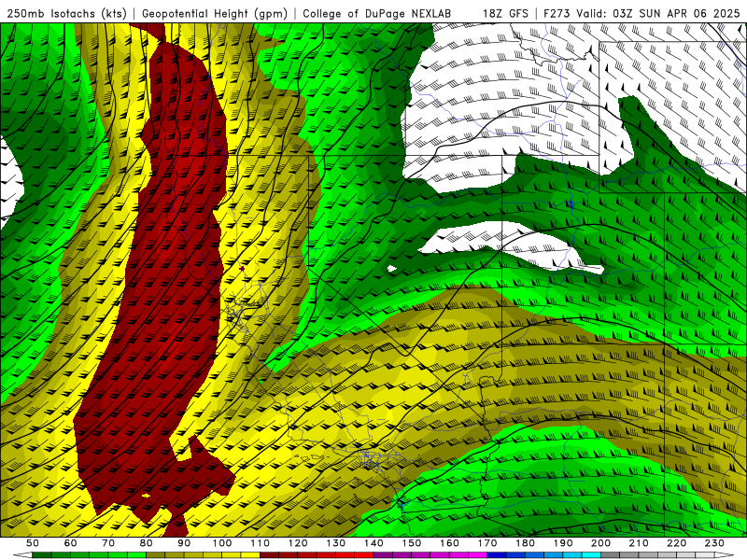Click the '150' value on the color scale
The image size is (747, 560).
(x=412, y=543)
